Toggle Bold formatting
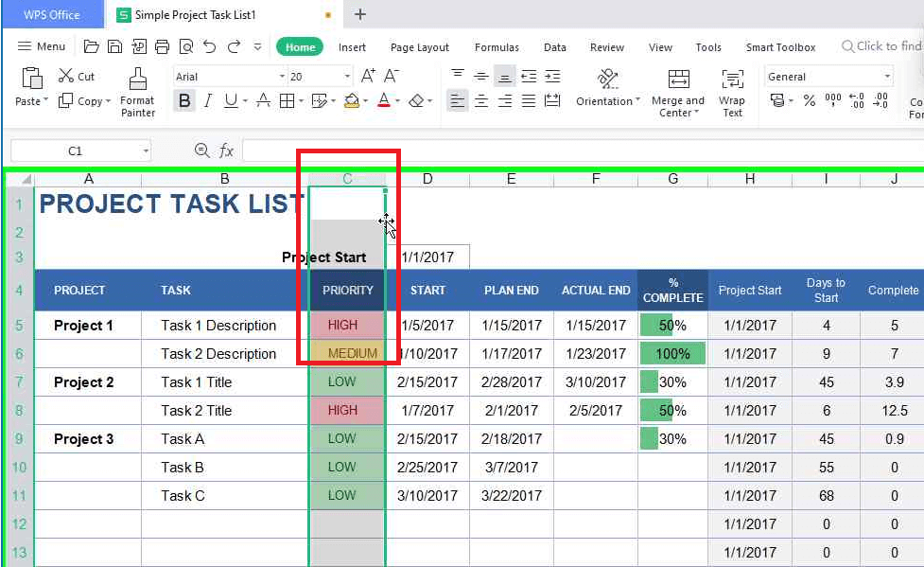The height and width of the screenshot is (567, 924). click(x=184, y=100)
